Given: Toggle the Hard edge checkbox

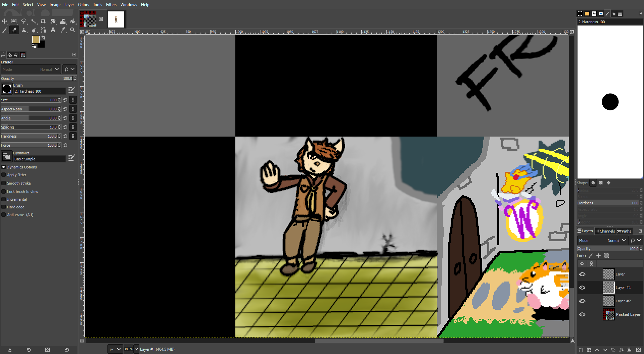Looking at the screenshot, I should [x=4, y=207].
